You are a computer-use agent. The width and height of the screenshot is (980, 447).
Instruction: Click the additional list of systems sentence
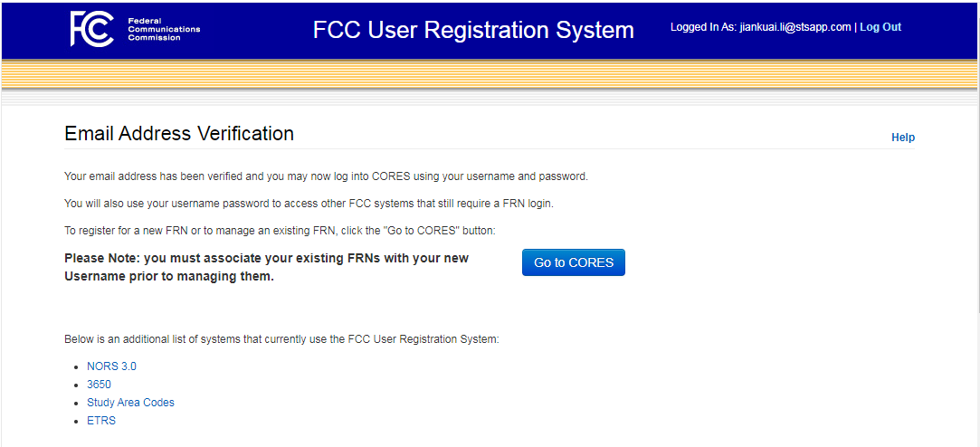(282, 339)
